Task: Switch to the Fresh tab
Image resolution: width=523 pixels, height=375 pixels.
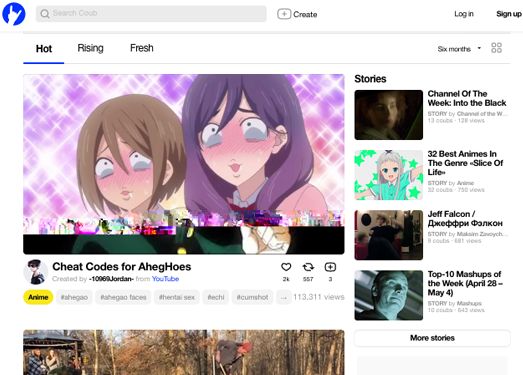Action: 142,48
